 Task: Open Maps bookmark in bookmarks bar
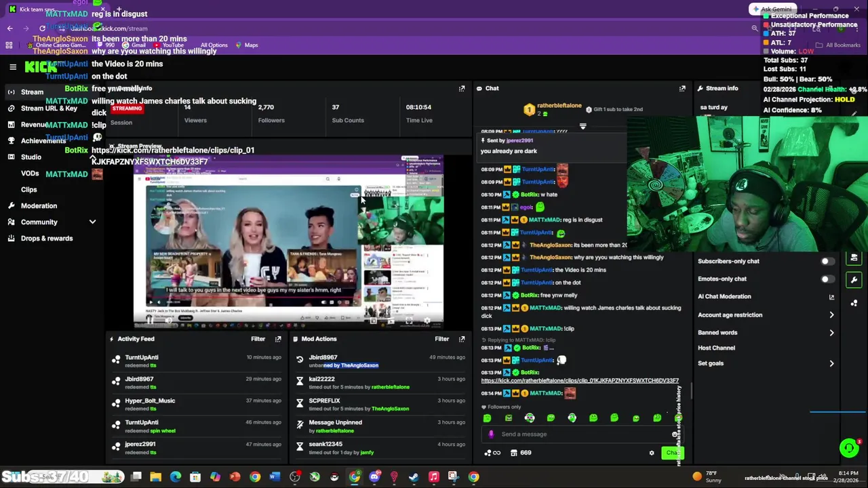[247, 45]
